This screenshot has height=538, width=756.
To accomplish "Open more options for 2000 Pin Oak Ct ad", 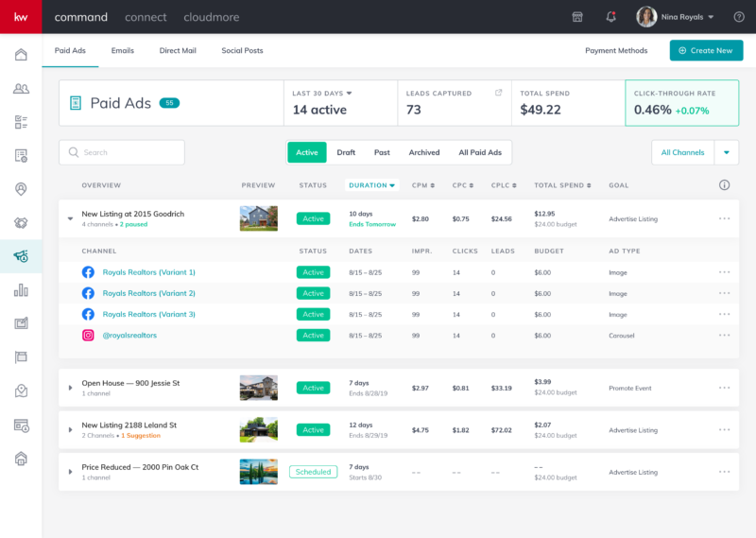I will 724,472.
